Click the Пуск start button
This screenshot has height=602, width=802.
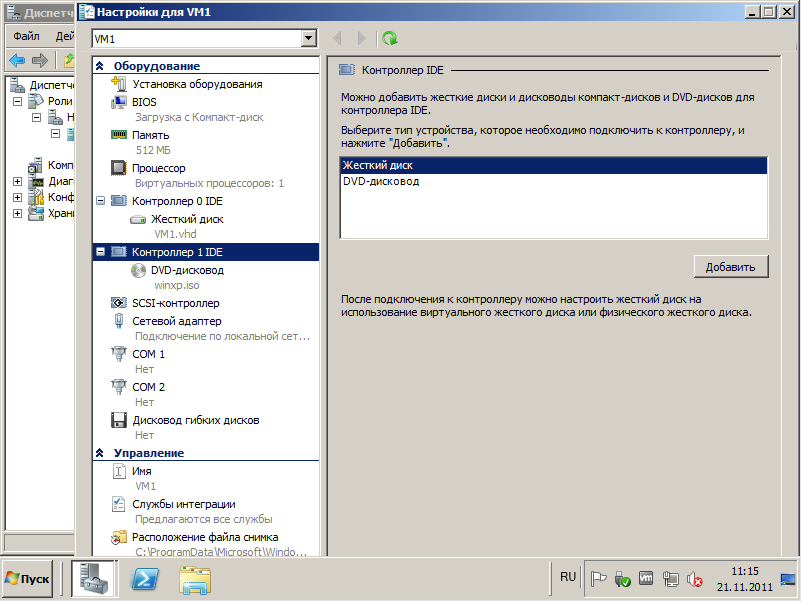click(x=27, y=579)
